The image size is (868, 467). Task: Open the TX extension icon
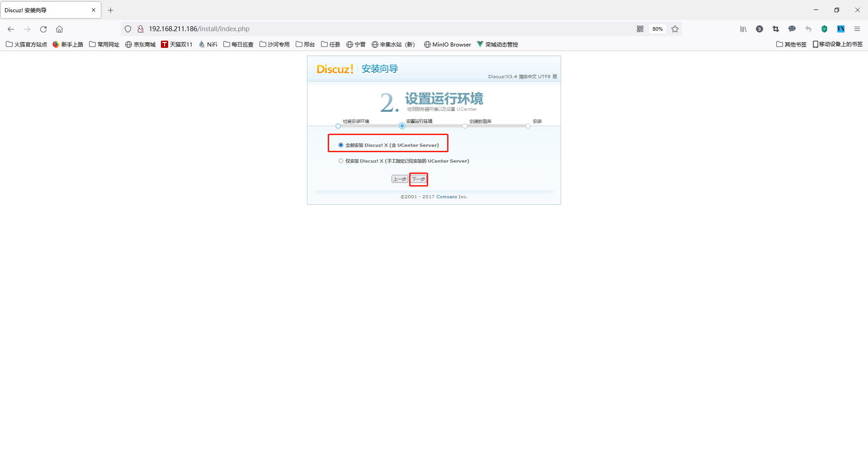(841, 29)
